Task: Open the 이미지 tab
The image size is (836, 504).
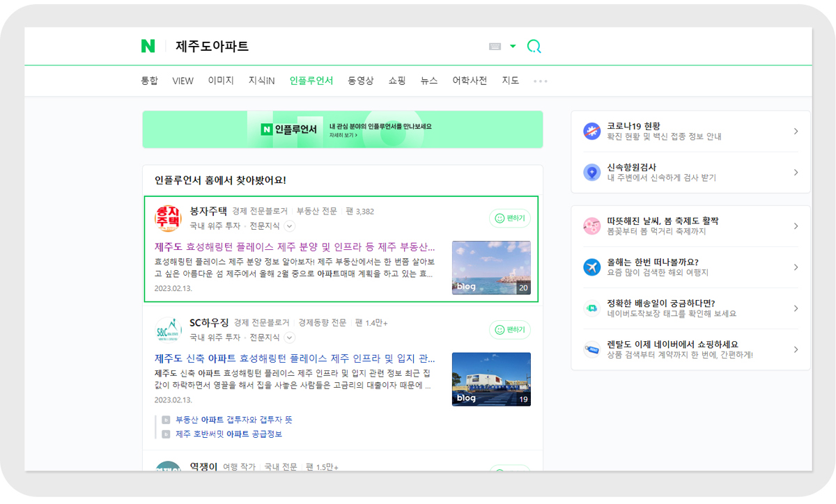Action: (x=221, y=81)
